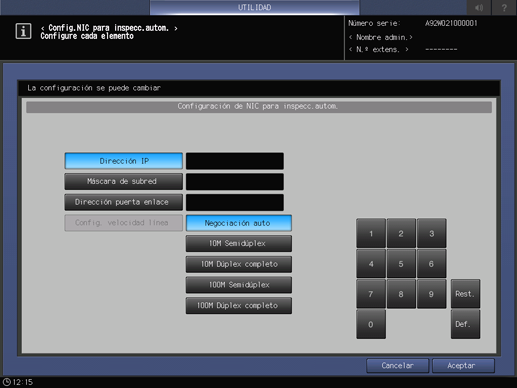517x388 pixels.
Task: Click the clock icon near 12:15
Action: pyautogui.click(x=7, y=382)
